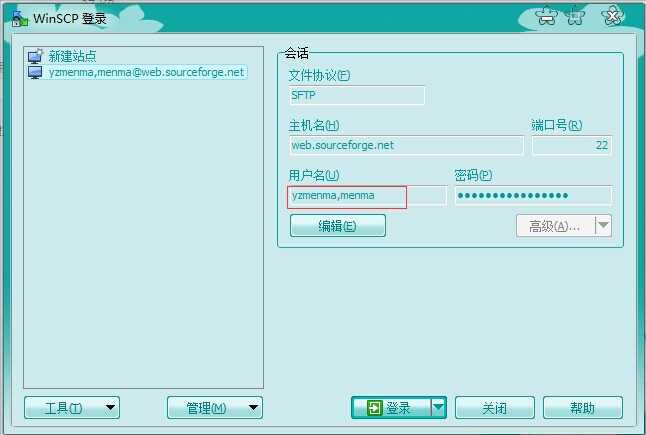Open the 管理(M) Manage dropdown menu

[x=215, y=408]
